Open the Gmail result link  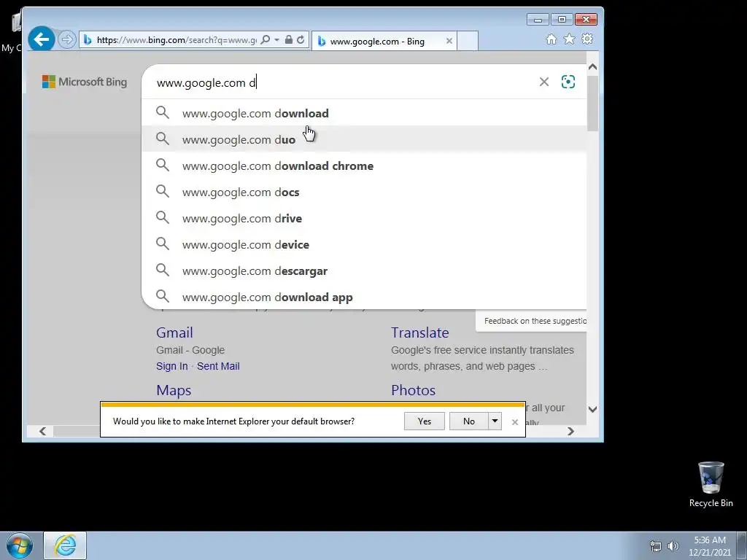[x=174, y=332]
